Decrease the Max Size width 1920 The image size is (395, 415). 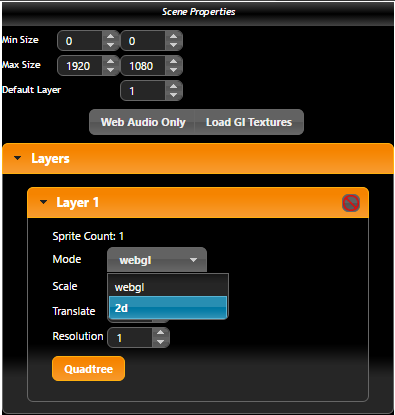110,70
